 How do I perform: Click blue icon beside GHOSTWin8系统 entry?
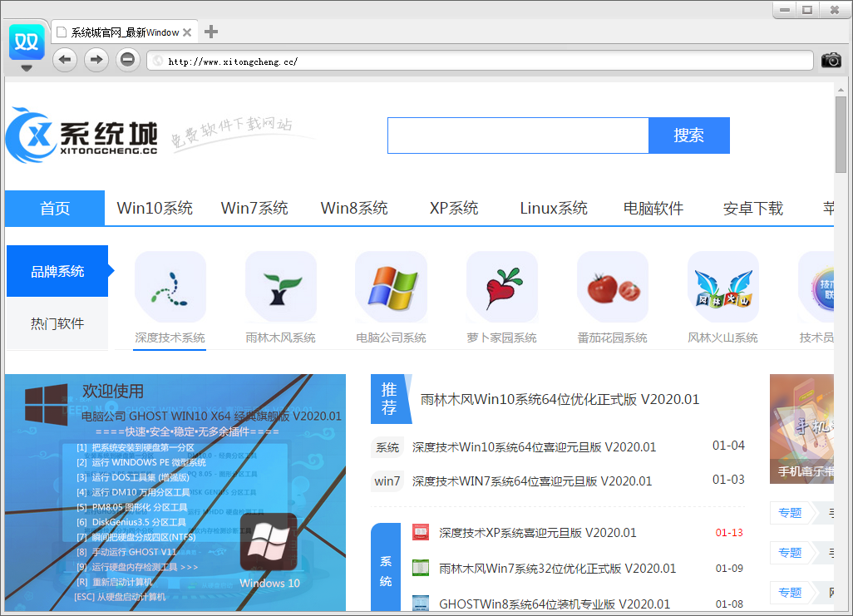pos(421,603)
